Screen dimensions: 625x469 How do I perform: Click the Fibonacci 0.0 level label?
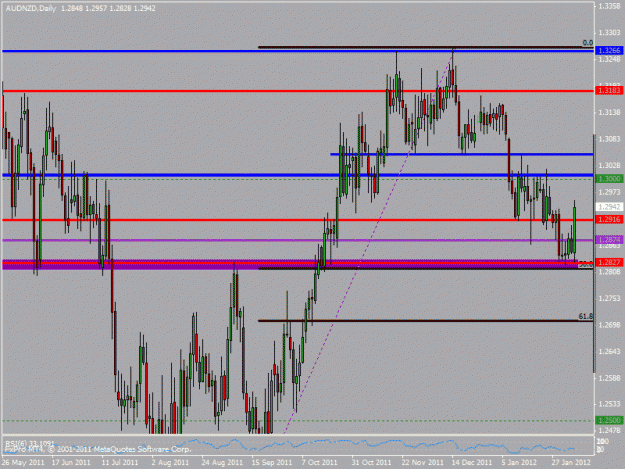pyautogui.click(x=588, y=43)
